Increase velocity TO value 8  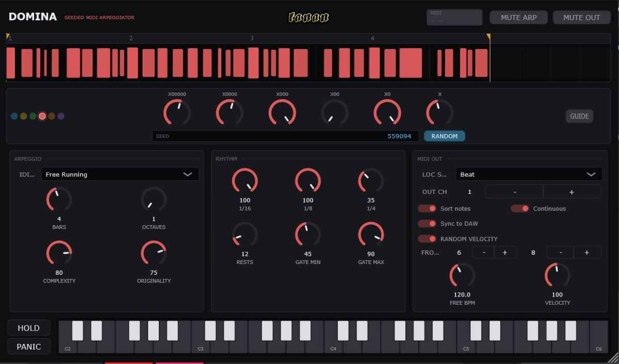(x=587, y=253)
